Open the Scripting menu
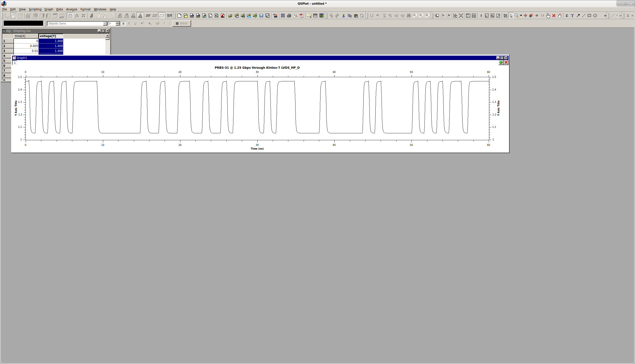The image size is (635, 364). pos(35,9)
